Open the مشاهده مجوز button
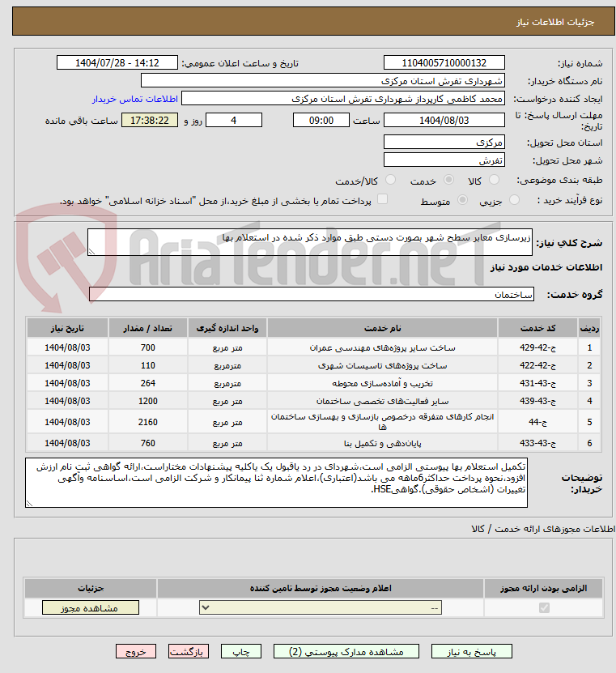 coord(91,607)
